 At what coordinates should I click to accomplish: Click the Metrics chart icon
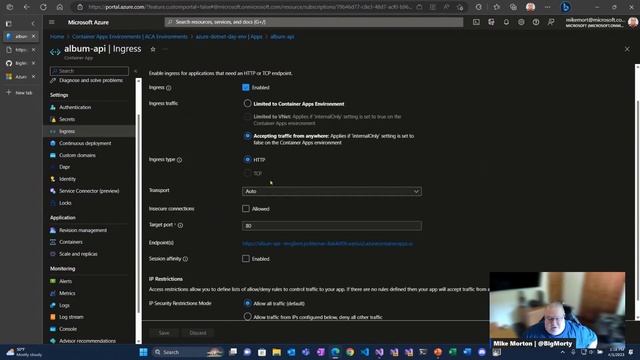53,293
